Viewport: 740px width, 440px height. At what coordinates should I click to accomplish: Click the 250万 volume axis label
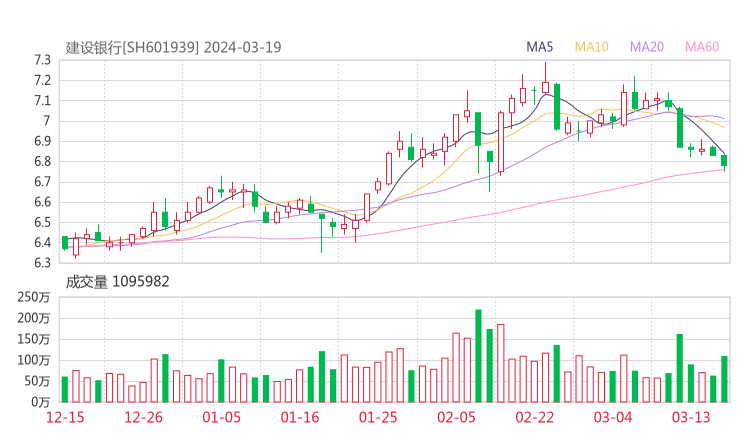click(x=34, y=297)
